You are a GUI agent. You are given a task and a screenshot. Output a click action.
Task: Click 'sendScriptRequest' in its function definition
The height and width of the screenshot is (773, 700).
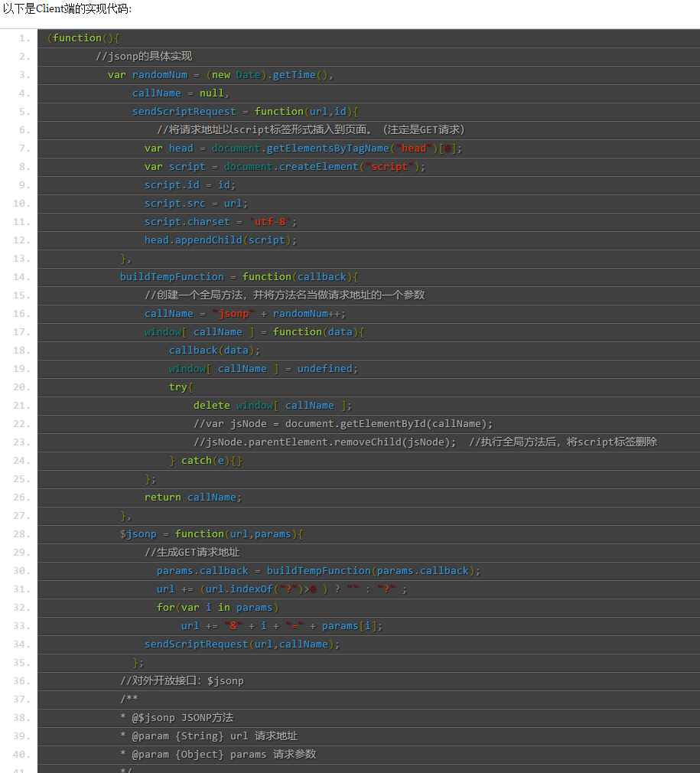[184, 112]
